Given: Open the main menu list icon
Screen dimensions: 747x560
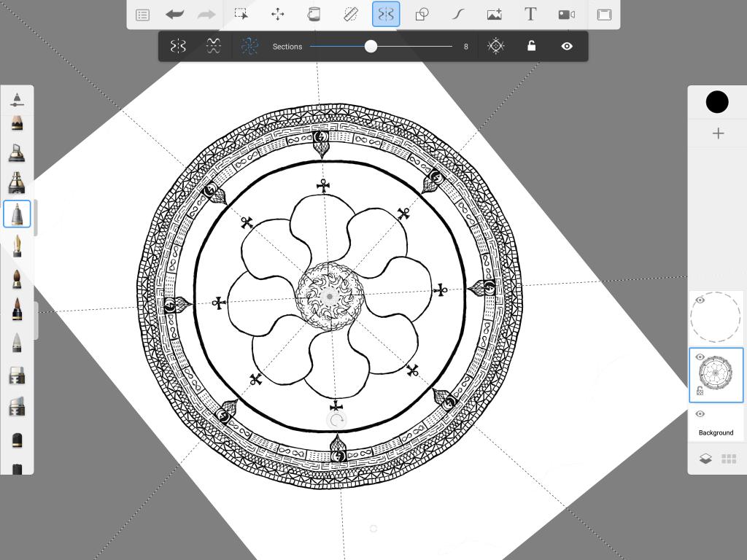Looking at the screenshot, I should (142, 15).
